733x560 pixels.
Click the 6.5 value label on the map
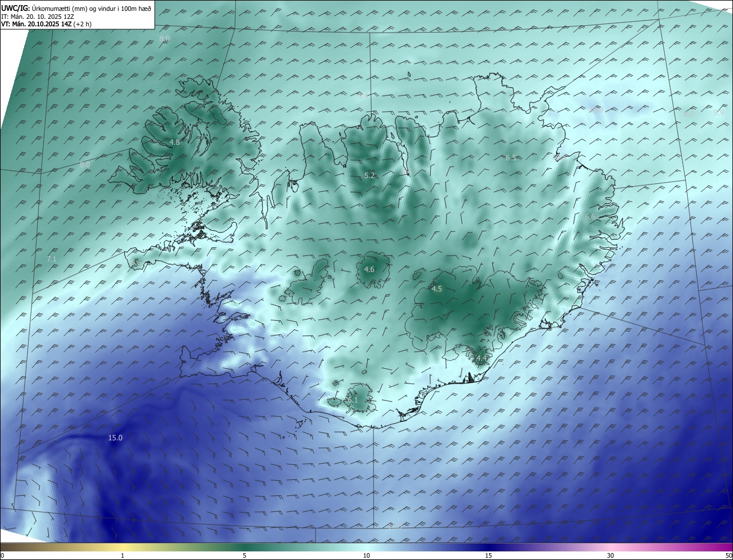pos(511,157)
